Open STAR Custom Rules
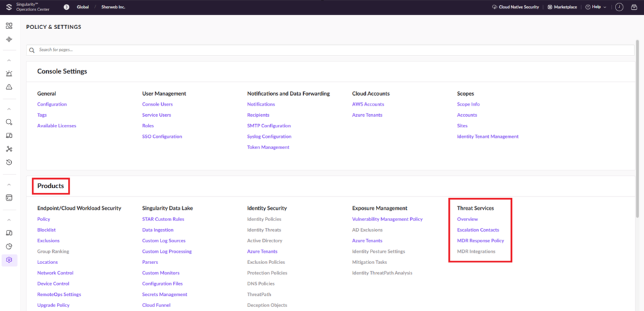The width and height of the screenshot is (644, 311). [x=163, y=219]
